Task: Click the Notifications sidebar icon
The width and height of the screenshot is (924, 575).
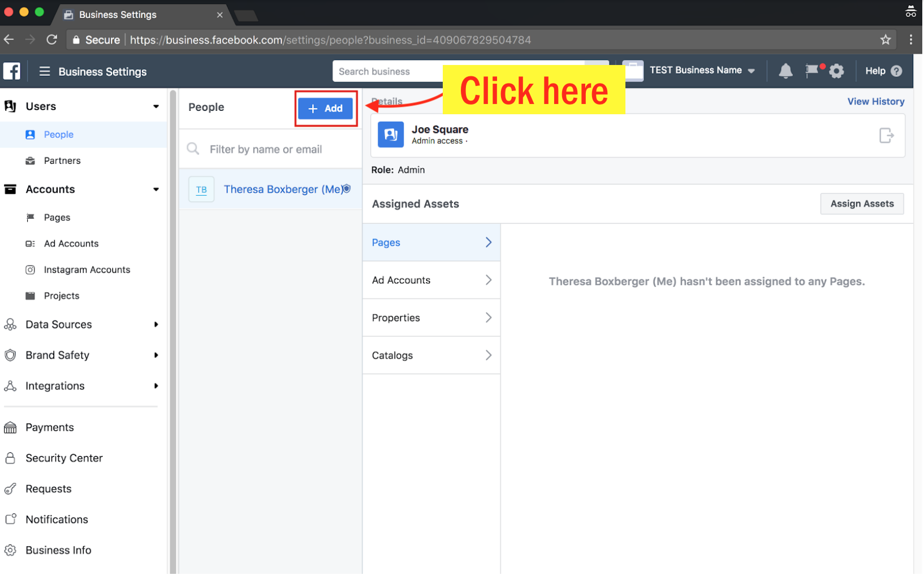Action: pos(10,520)
